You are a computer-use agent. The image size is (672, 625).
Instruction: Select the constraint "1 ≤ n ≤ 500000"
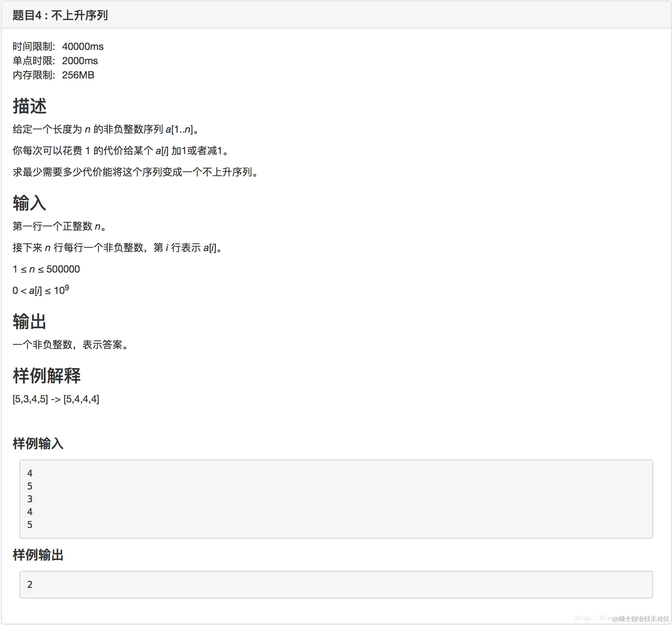pyautogui.click(x=46, y=269)
